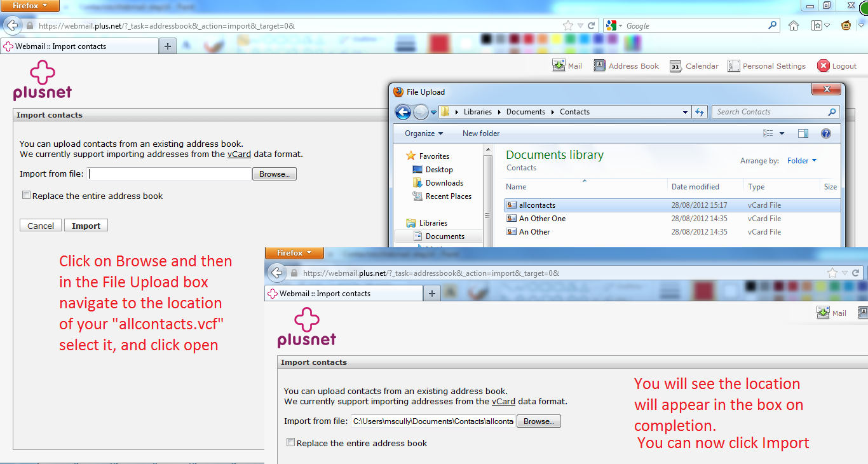Image resolution: width=868 pixels, height=464 pixels.
Task: Open the Firefox menu in lower window
Action: pyautogui.click(x=295, y=253)
